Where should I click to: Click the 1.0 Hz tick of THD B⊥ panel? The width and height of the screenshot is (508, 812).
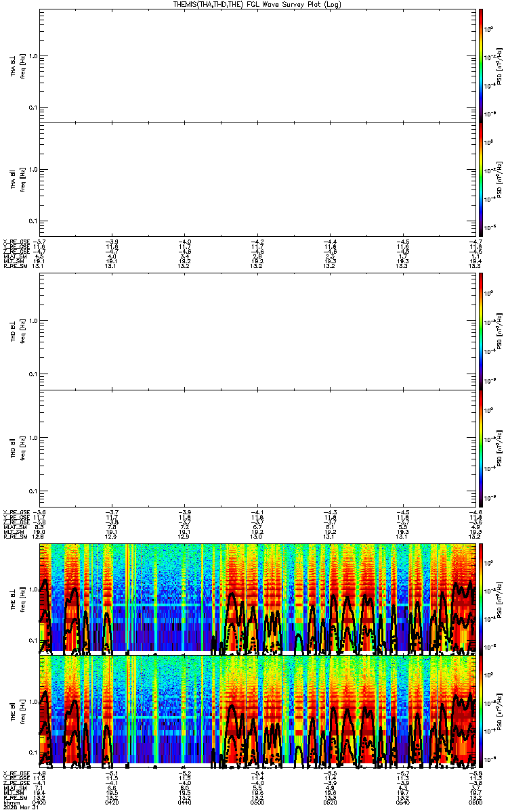click(x=33, y=321)
